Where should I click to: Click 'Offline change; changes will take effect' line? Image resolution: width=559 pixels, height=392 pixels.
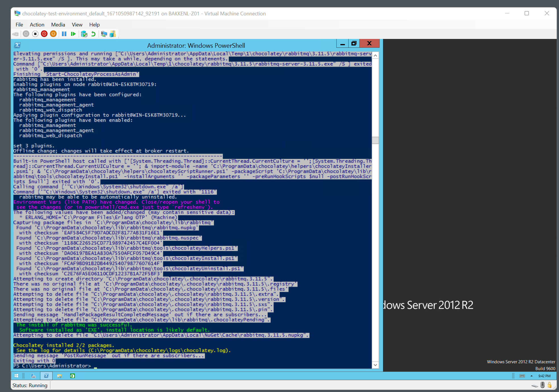101,151
